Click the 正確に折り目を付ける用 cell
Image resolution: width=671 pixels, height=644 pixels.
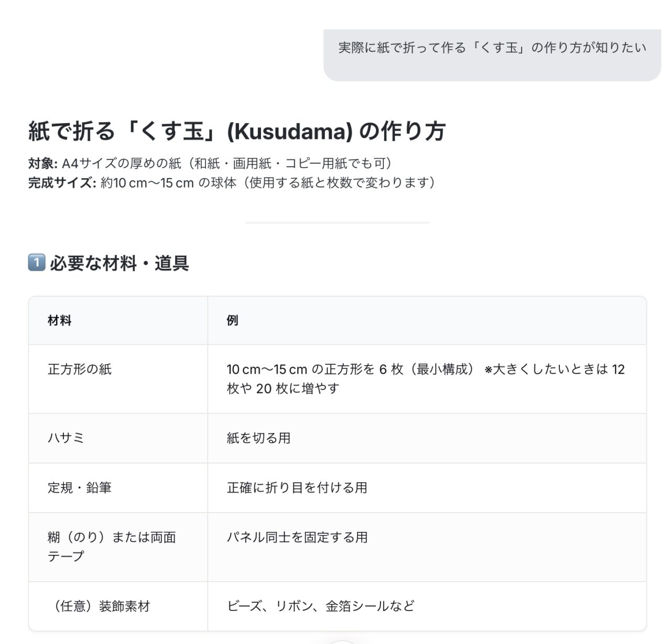coord(297,488)
